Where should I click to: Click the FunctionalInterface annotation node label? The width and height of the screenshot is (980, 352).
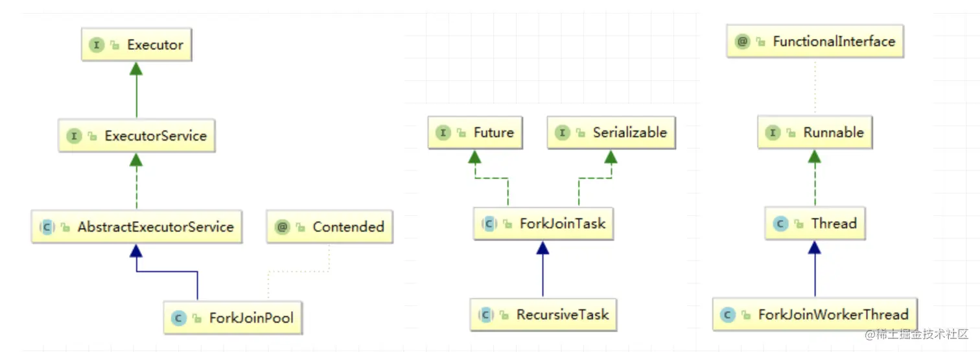point(834,42)
